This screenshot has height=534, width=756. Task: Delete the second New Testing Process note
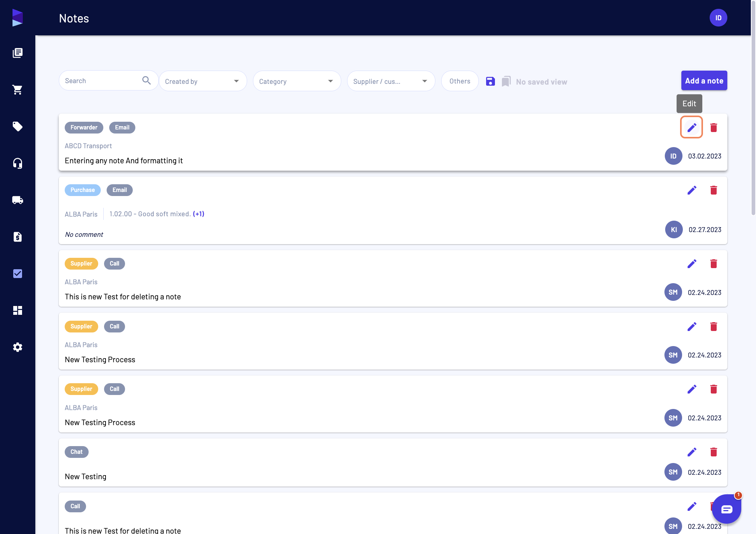click(x=714, y=389)
